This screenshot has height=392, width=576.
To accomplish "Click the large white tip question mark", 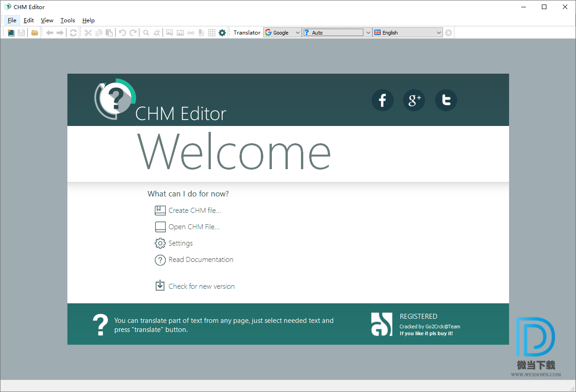I will coord(100,325).
